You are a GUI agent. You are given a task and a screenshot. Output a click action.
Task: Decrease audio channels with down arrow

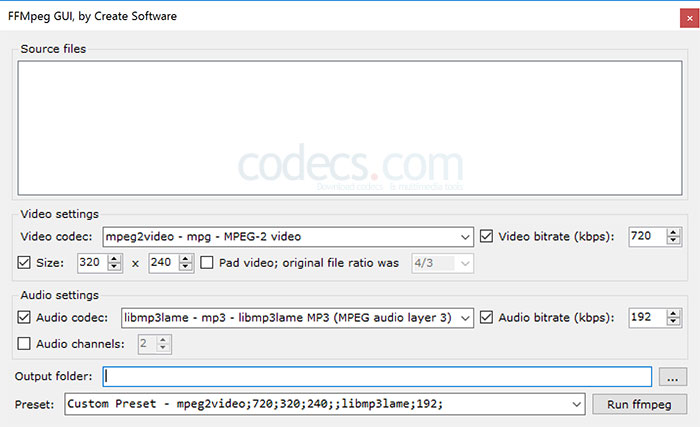pos(163,348)
